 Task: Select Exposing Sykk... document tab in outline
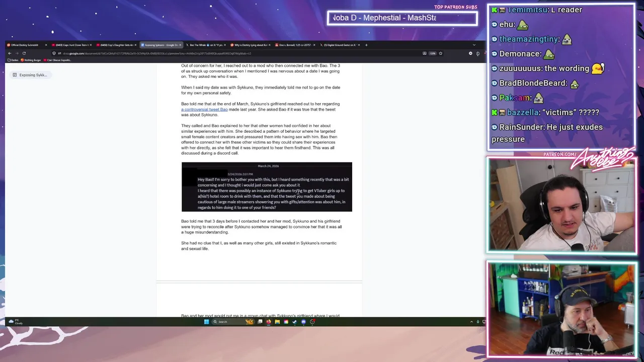[x=30, y=75]
